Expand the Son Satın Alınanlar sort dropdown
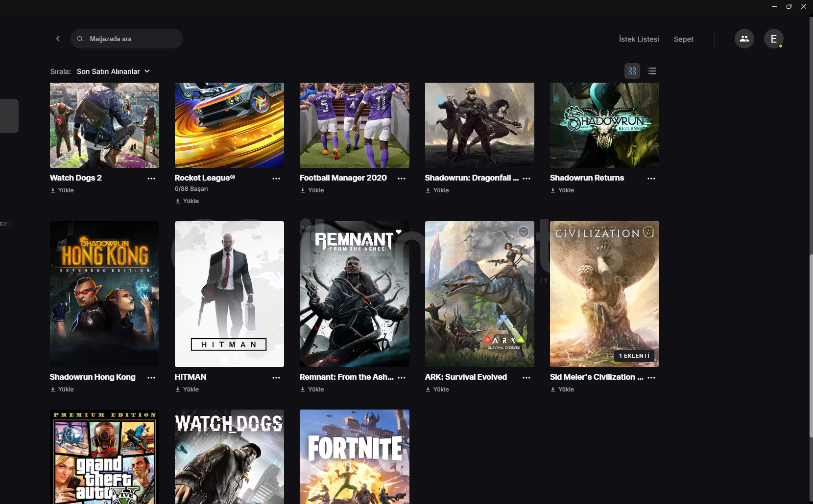 point(113,71)
